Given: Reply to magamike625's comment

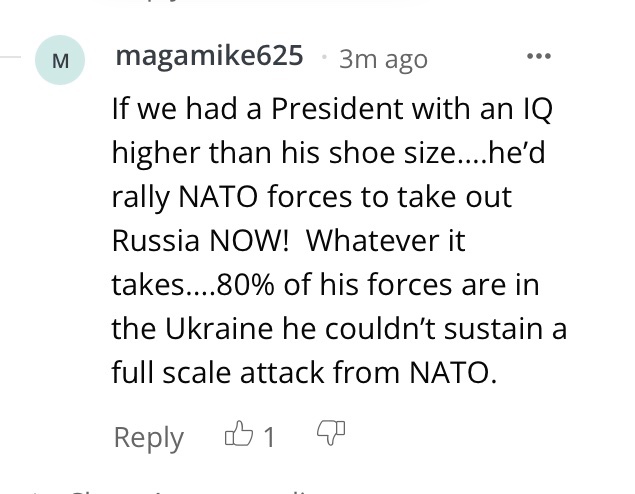Looking at the screenshot, I should pyautogui.click(x=148, y=437).
